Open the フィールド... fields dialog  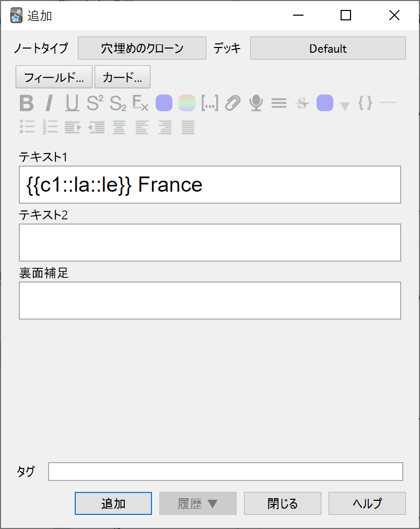[x=54, y=77]
